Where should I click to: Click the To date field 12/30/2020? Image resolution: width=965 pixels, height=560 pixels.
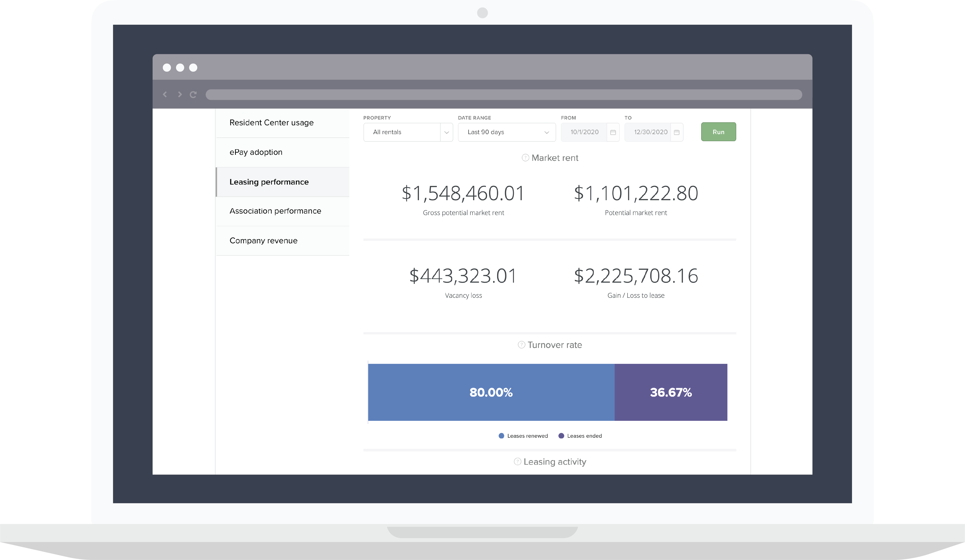(647, 132)
